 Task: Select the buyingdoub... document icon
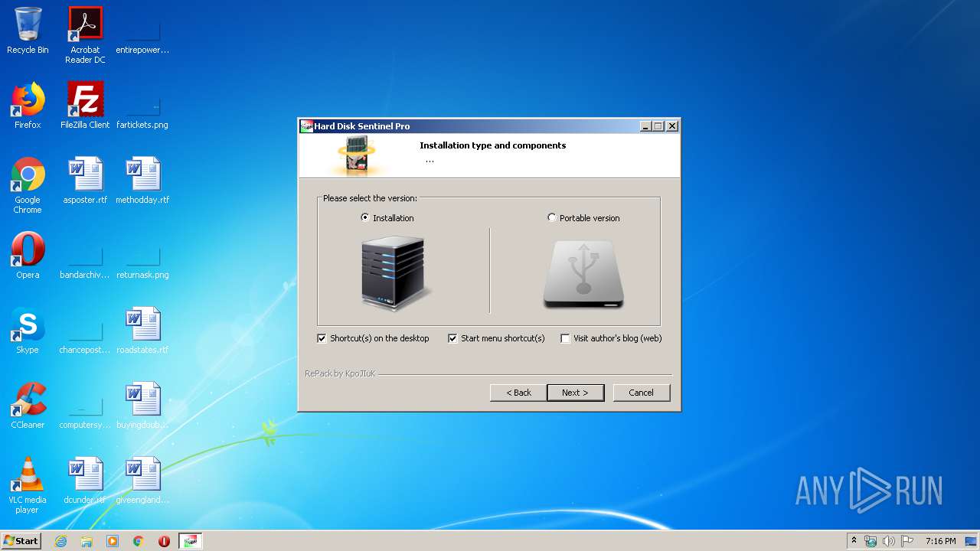(142, 406)
